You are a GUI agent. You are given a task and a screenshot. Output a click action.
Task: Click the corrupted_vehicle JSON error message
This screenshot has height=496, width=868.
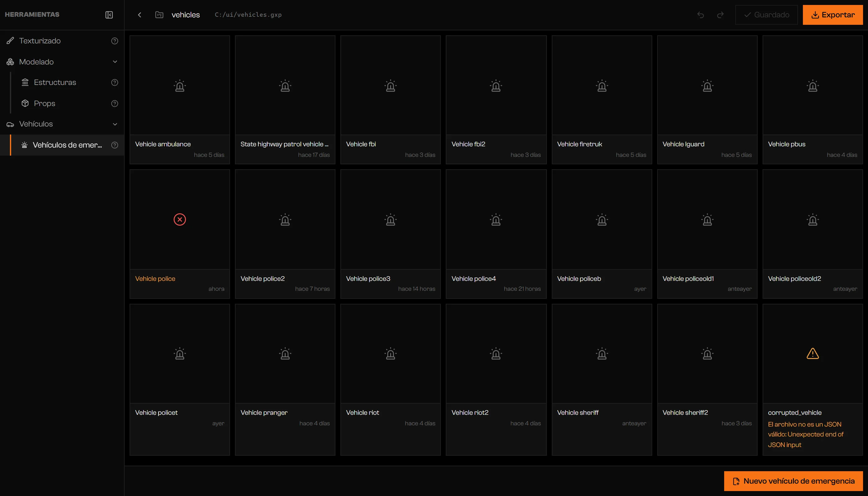coord(806,434)
